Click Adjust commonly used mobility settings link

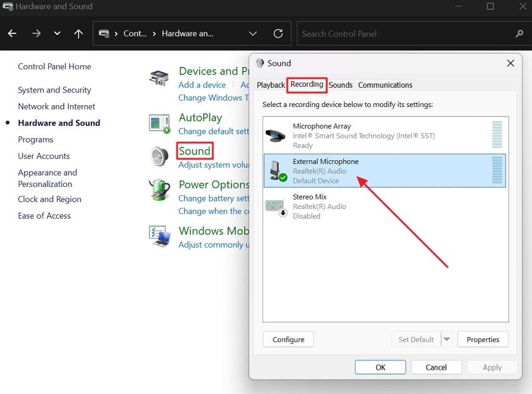coord(213,245)
